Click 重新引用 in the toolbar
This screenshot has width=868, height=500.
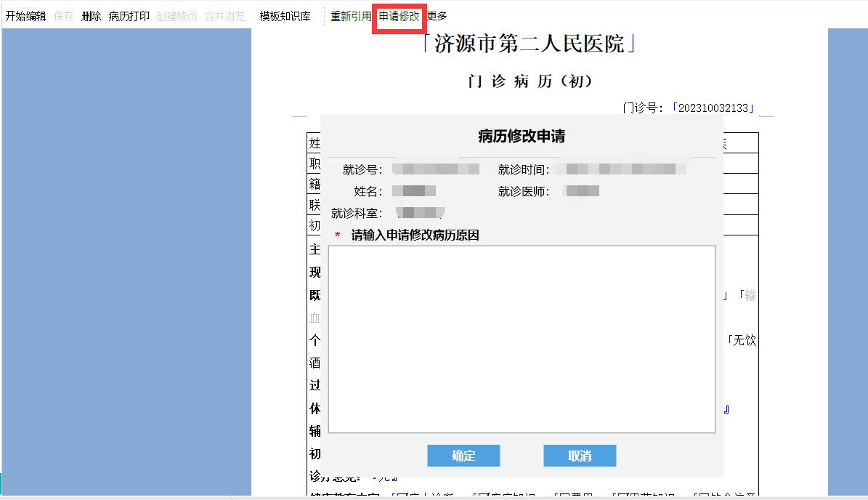(351, 16)
